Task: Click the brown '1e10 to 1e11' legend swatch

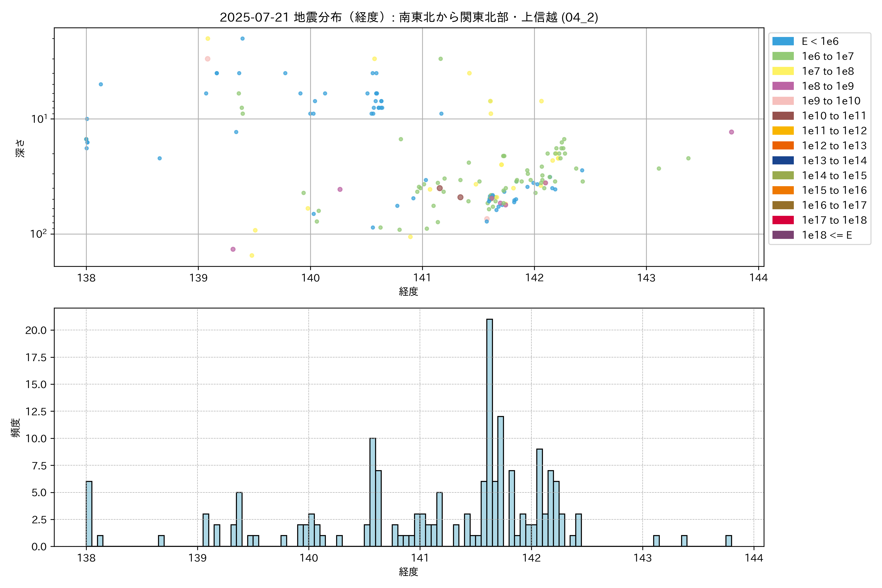Action: 783,116
